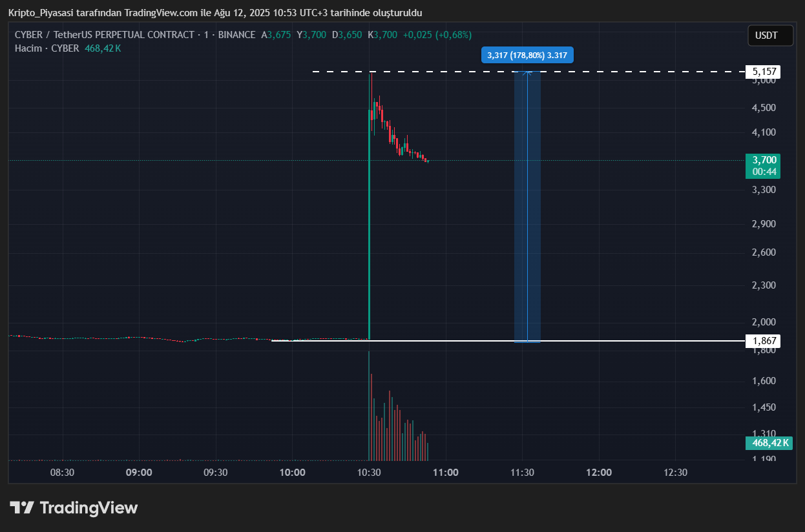
Task: Click the 09:00 time axis label
Action: [139, 473]
